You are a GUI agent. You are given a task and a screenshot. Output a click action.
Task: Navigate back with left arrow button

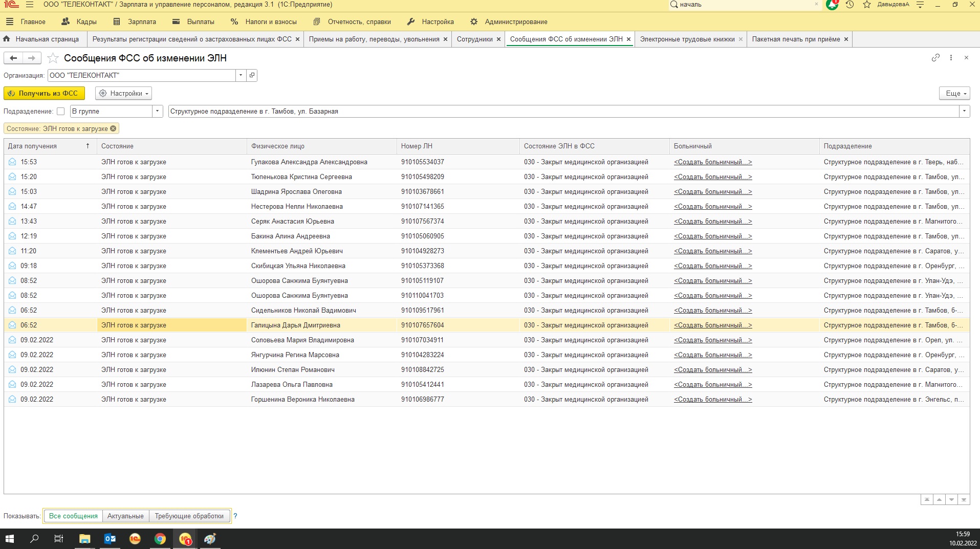13,58
